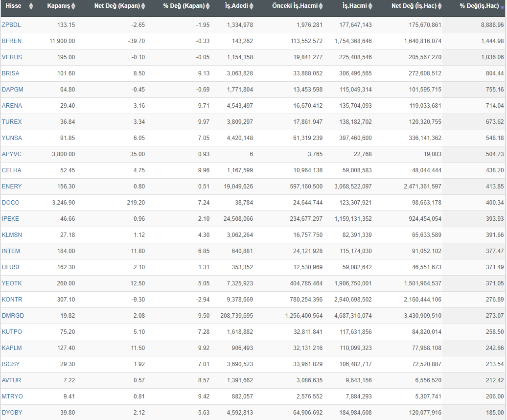This screenshot has height=420, width=507.
Task: Select BFREN closing price 11,900.00
Action: [62, 41]
